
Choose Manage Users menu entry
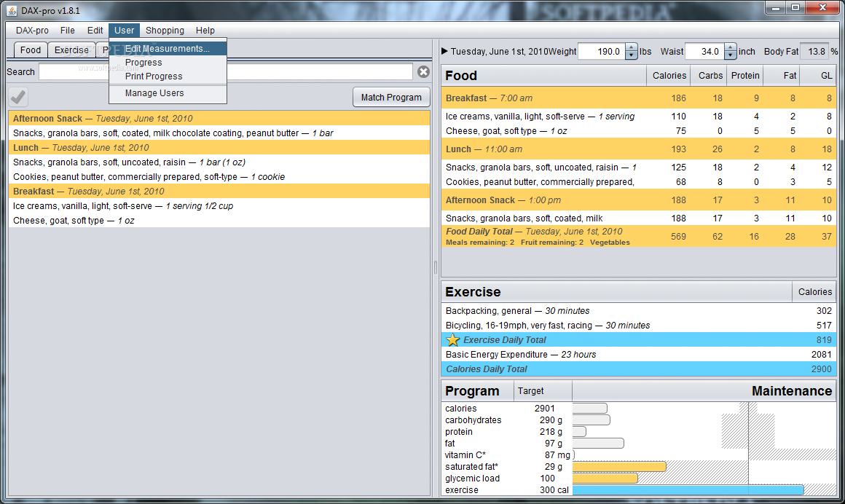point(168,93)
